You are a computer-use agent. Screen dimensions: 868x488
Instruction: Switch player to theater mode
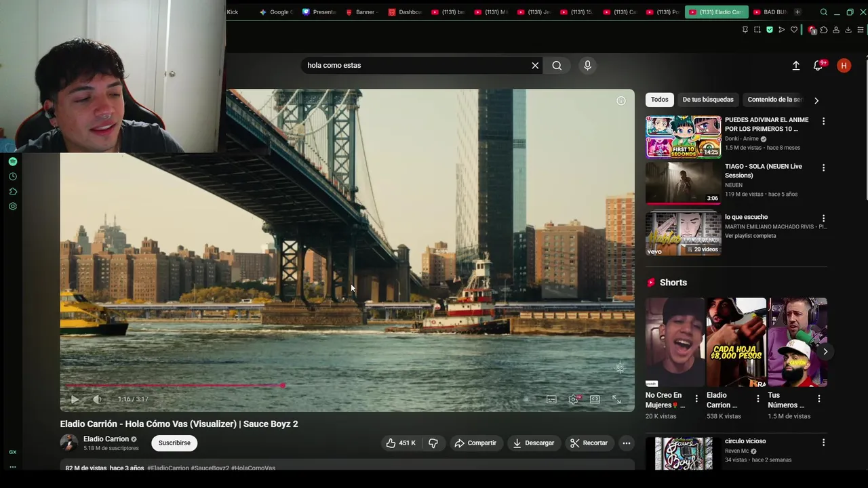coord(595,399)
